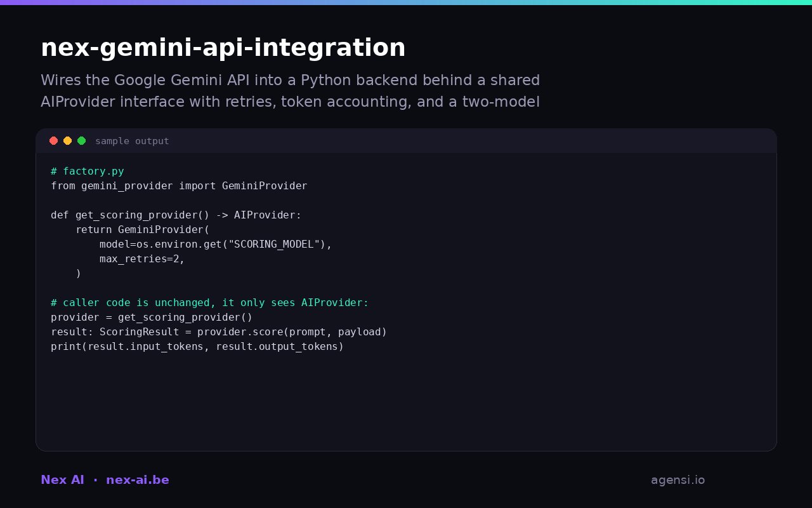This screenshot has height=508, width=812.
Task: Click the '# factory.py' comment line
Action: click(x=88, y=171)
